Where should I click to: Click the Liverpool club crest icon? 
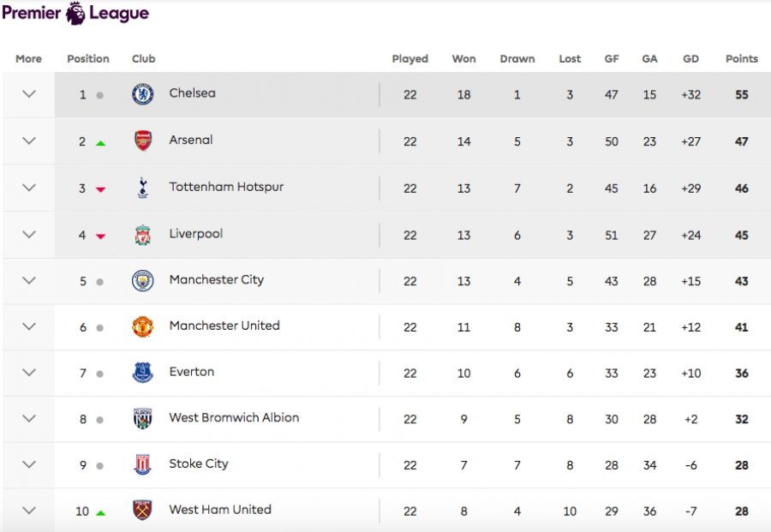click(x=143, y=235)
